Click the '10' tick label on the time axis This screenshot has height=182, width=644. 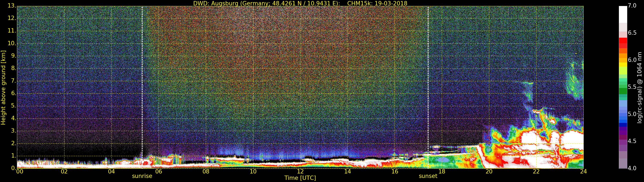point(253,172)
